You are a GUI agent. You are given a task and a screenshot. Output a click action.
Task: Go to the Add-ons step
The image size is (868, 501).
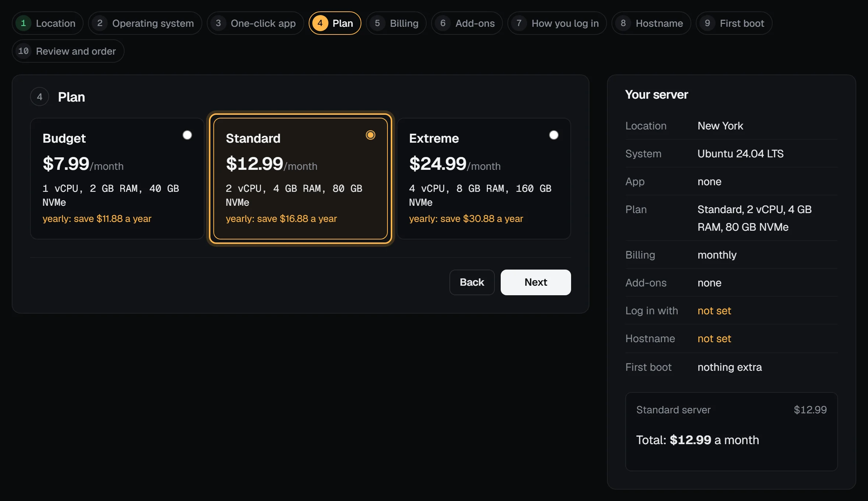tap(467, 23)
